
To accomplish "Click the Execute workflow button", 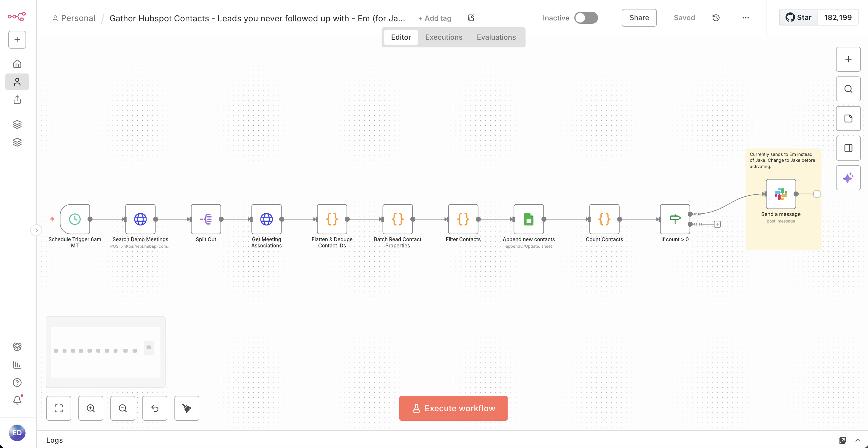I will [x=453, y=408].
